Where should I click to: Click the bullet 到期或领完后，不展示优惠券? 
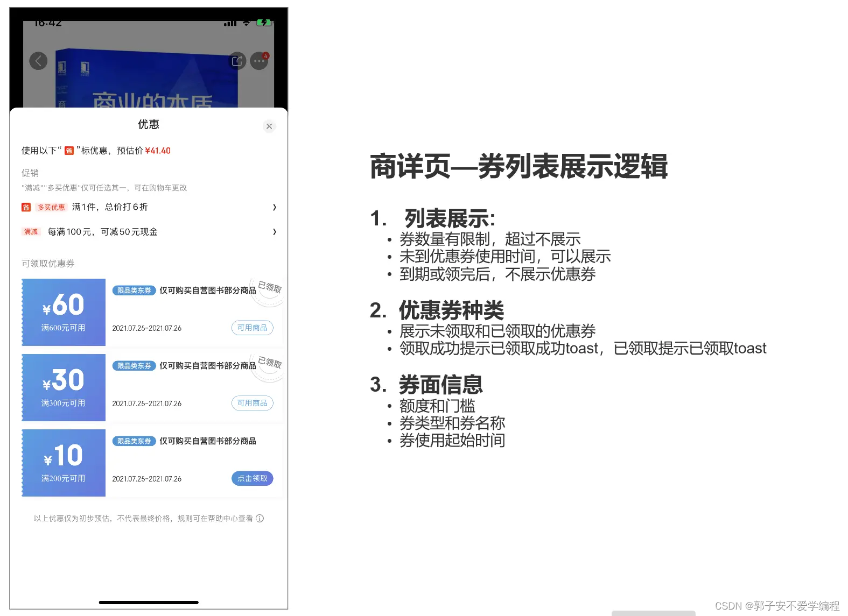[x=497, y=274]
